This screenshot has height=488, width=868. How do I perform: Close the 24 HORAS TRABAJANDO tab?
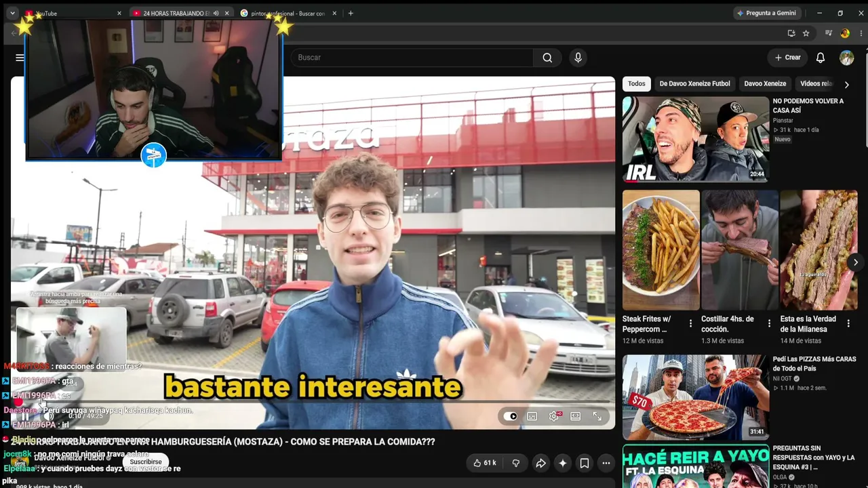coord(226,14)
